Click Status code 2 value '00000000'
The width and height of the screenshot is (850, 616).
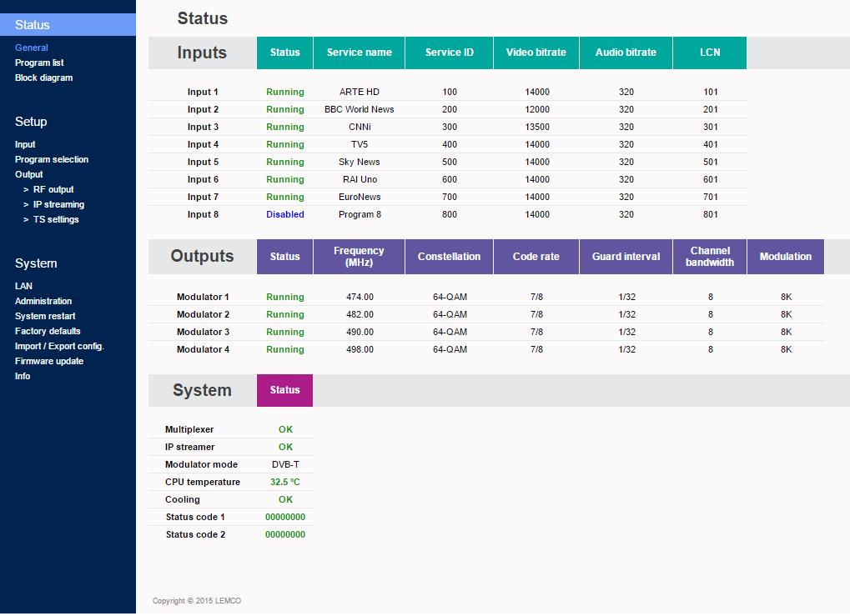(x=285, y=535)
